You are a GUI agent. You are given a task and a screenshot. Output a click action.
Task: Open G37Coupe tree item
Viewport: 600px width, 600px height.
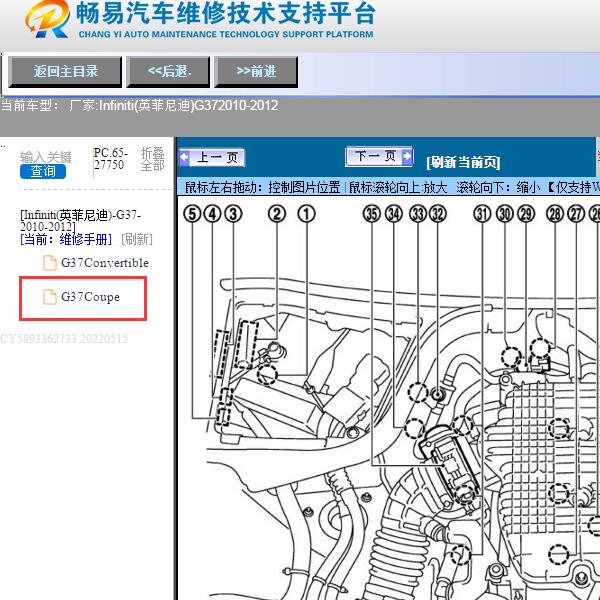[90, 297]
